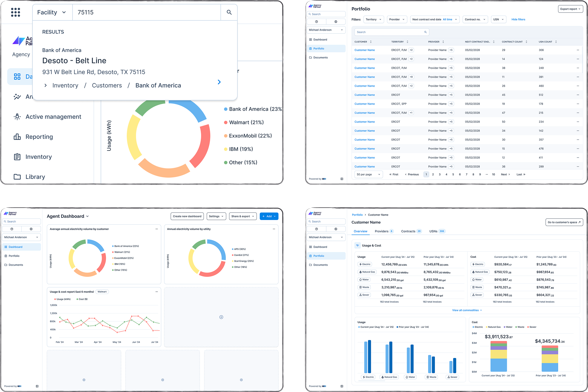Open the Contract no. filter dropdown
The width and height of the screenshot is (588, 392).
click(475, 20)
